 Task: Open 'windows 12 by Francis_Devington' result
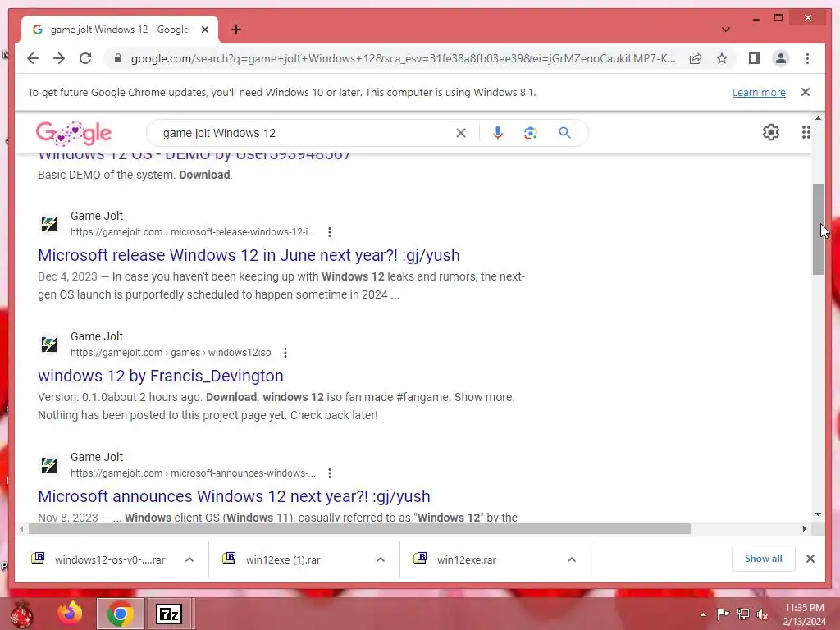tap(160, 376)
